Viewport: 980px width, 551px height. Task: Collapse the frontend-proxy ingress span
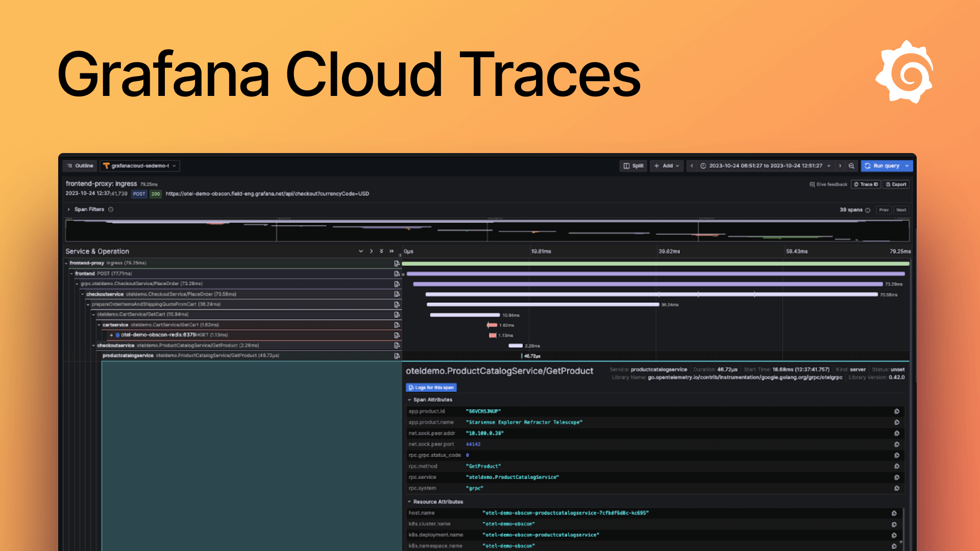[66, 263]
